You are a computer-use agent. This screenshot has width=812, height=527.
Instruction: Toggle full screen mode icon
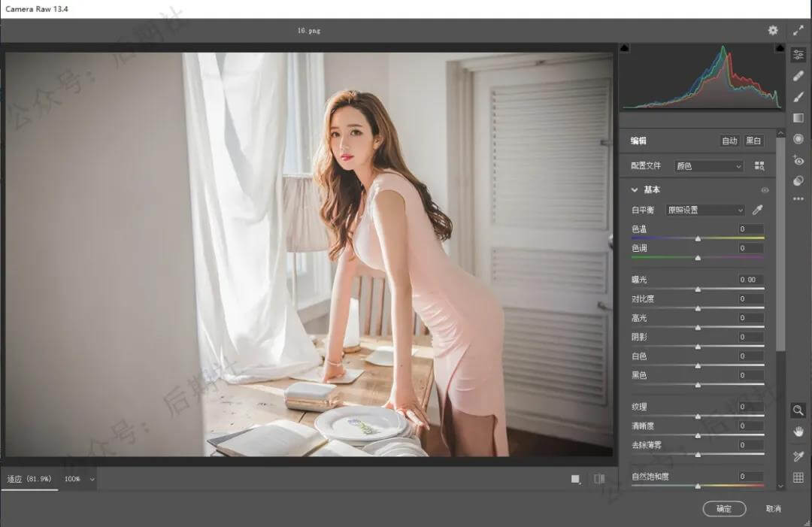pos(798,31)
